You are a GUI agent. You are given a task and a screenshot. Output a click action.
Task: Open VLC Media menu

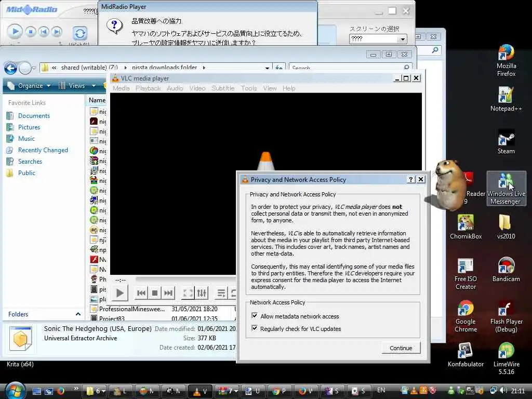click(121, 88)
